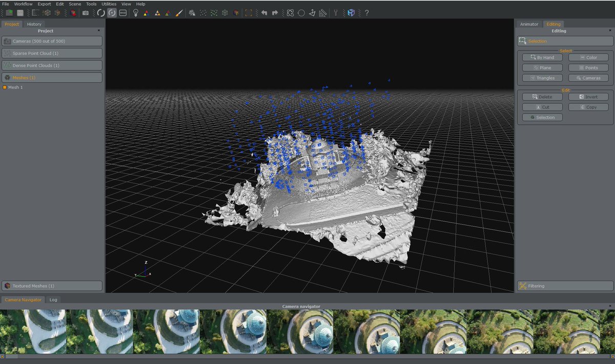This screenshot has height=364, width=615.
Task: Toggle the free orbit navigation mode icon
Action: click(101, 13)
